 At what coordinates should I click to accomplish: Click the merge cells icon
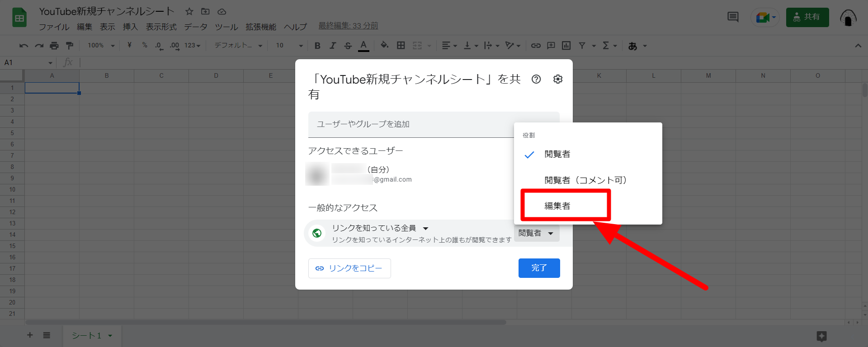pos(417,46)
